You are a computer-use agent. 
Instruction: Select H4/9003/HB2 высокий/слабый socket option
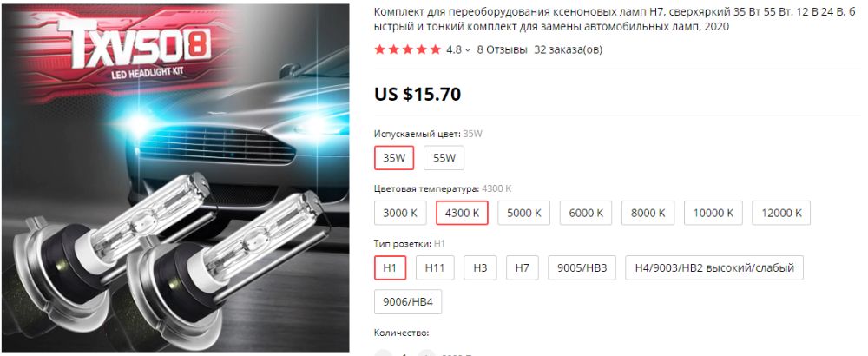pos(714,268)
